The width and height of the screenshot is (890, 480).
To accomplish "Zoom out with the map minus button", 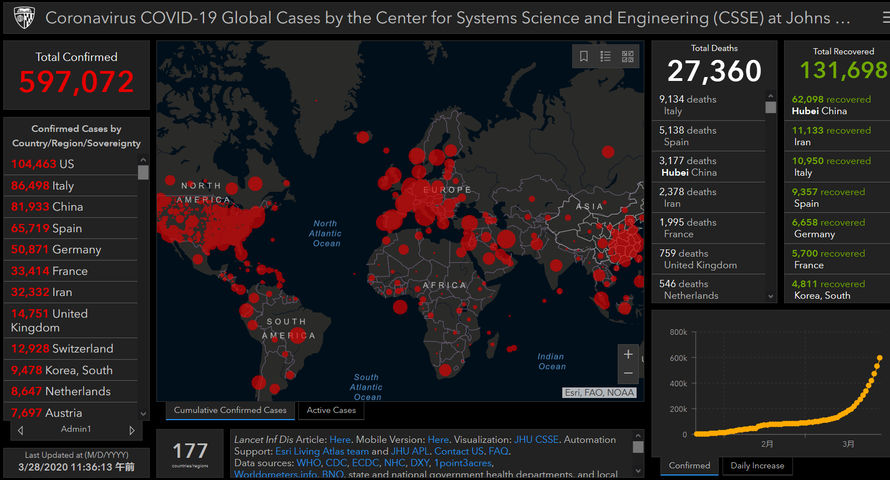I will (628, 373).
